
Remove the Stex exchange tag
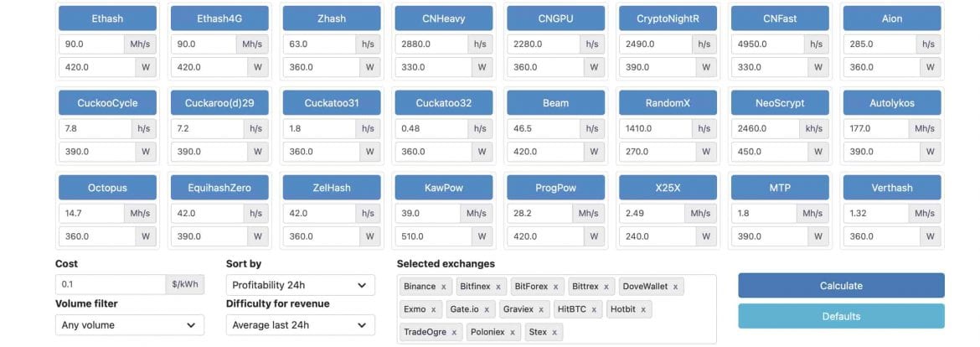click(x=554, y=333)
